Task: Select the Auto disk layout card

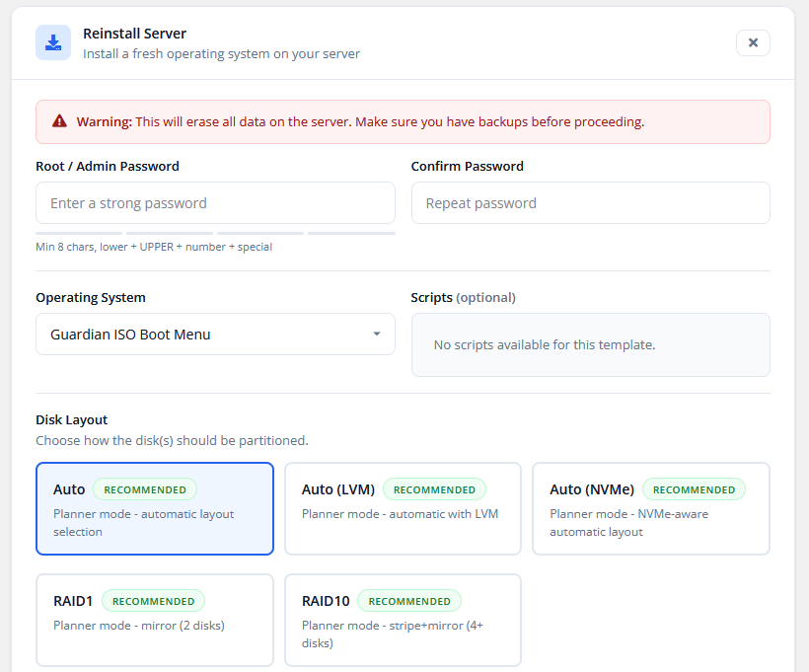Action: [x=154, y=508]
